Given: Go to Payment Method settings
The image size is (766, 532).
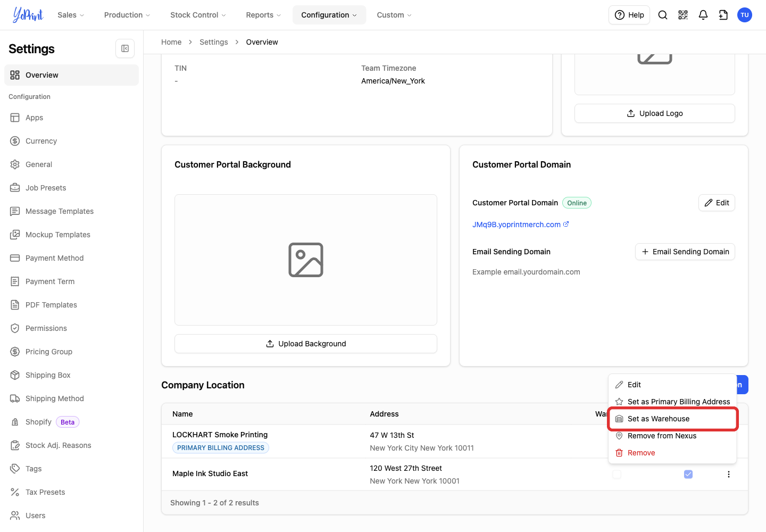Looking at the screenshot, I should point(71,258).
